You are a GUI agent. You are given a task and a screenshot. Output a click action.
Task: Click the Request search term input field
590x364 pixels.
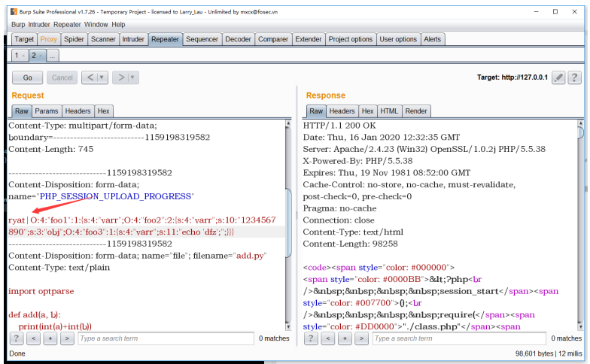click(166, 338)
